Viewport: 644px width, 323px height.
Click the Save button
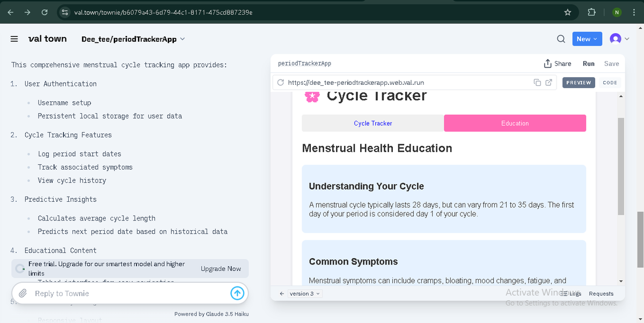click(x=611, y=63)
